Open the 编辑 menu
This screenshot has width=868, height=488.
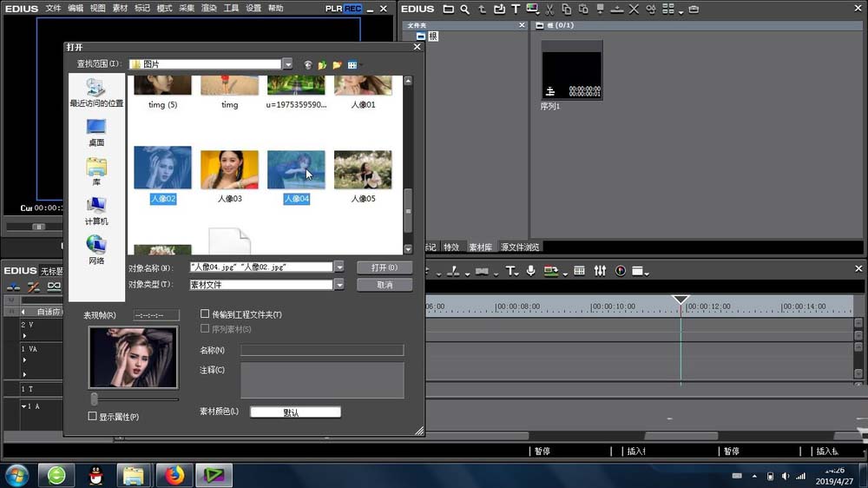coord(76,9)
